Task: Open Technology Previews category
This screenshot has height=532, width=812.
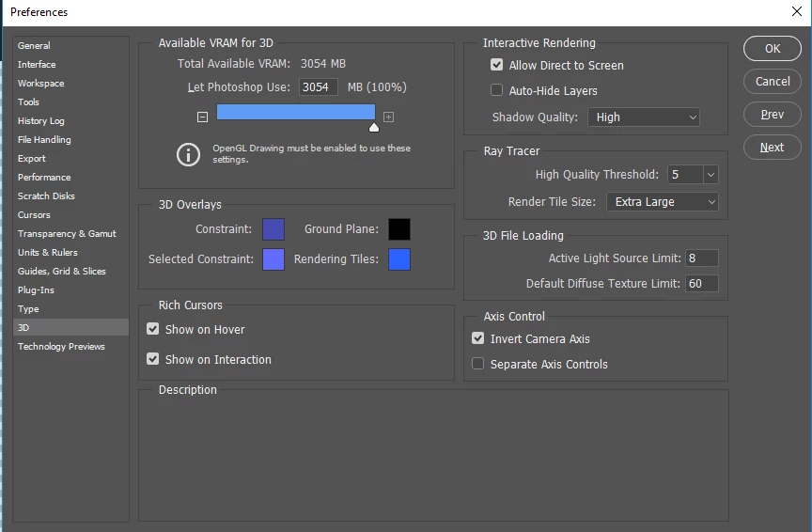Action: (x=70, y=347)
